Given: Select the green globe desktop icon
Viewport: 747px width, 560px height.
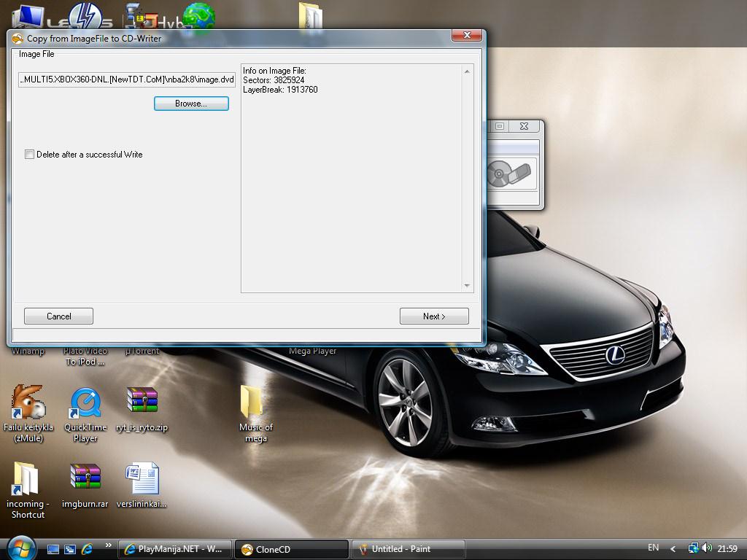Looking at the screenshot, I should [x=199, y=16].
